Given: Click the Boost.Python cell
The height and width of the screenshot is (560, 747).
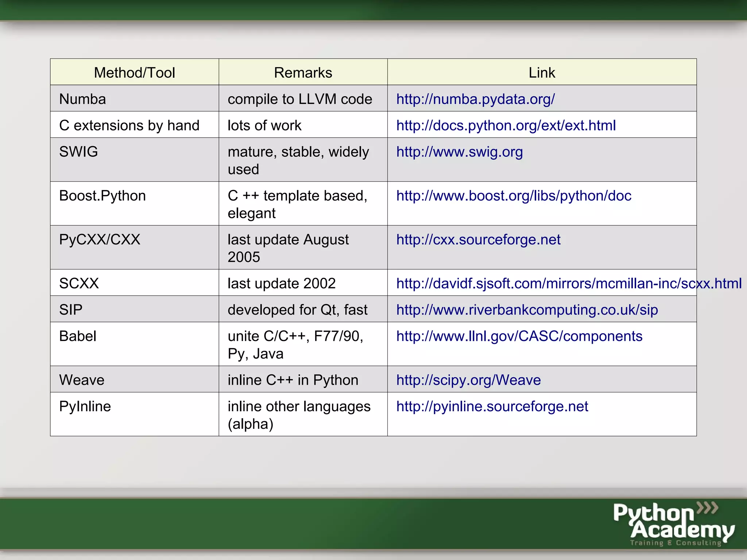Looking at the screenshot, I should (135, 203).
